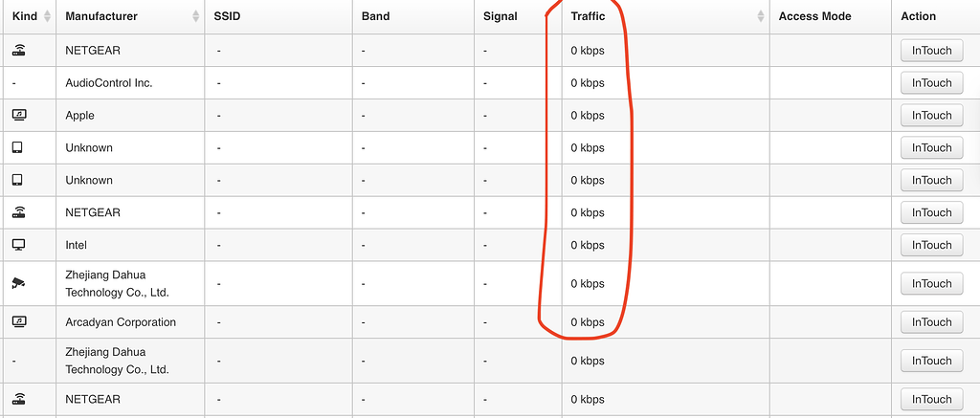Click the desktop monitor icon beside Intel
This screenshot has height=418, width=980.
[18, 245]
